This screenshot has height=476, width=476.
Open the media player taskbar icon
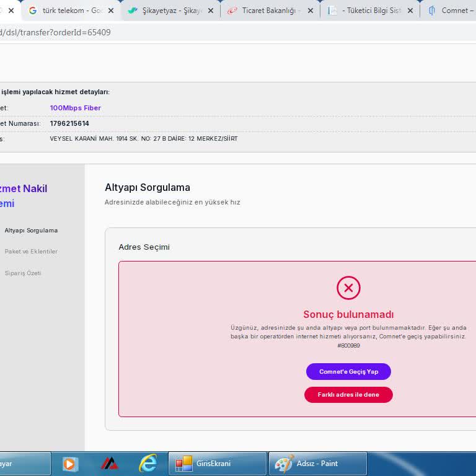70,464
